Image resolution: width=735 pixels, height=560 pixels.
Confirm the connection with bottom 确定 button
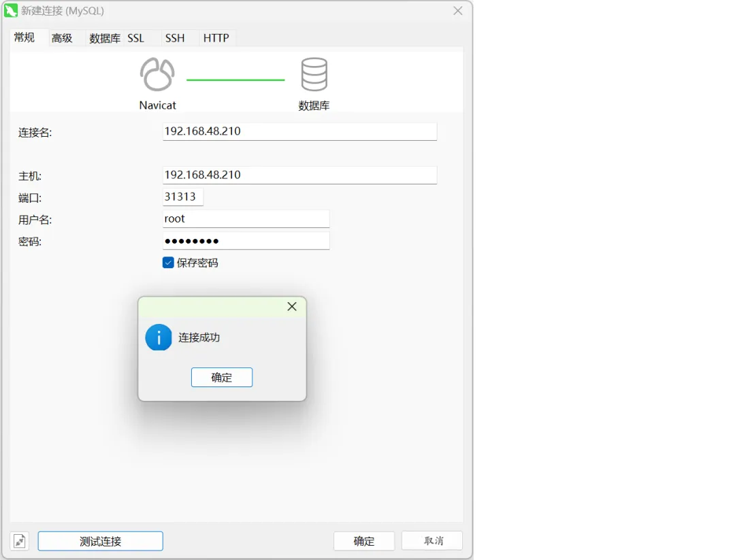[x=364, y=542]
